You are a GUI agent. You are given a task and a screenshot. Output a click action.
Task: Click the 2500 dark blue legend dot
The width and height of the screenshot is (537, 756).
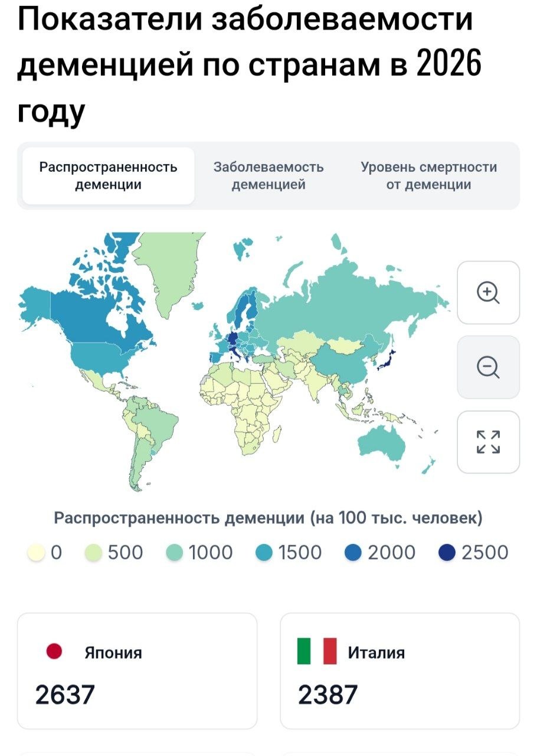pyautogui.click(x=447, y=553)
